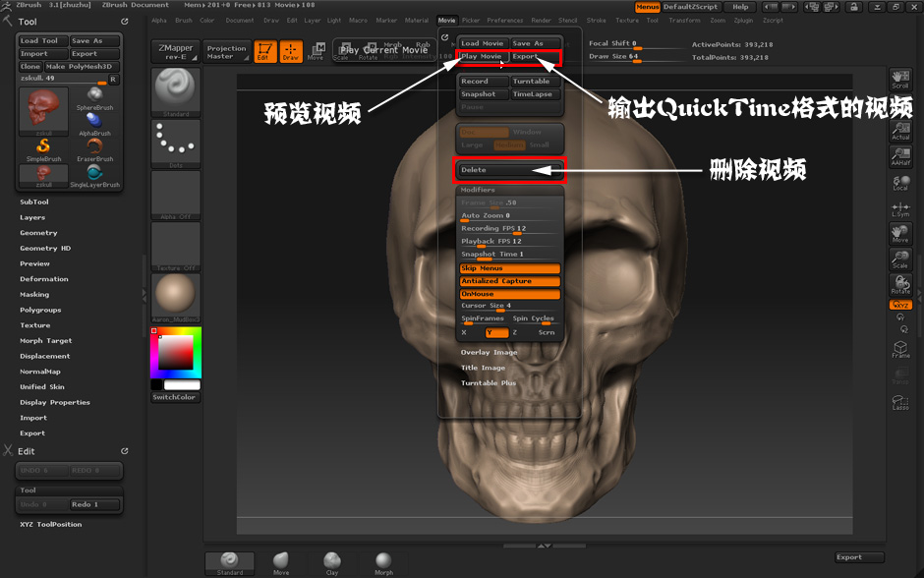This screenshot has height=578, width=924.
Task: Select the white secondary color swatch
Action: click(x=182, y=384)
